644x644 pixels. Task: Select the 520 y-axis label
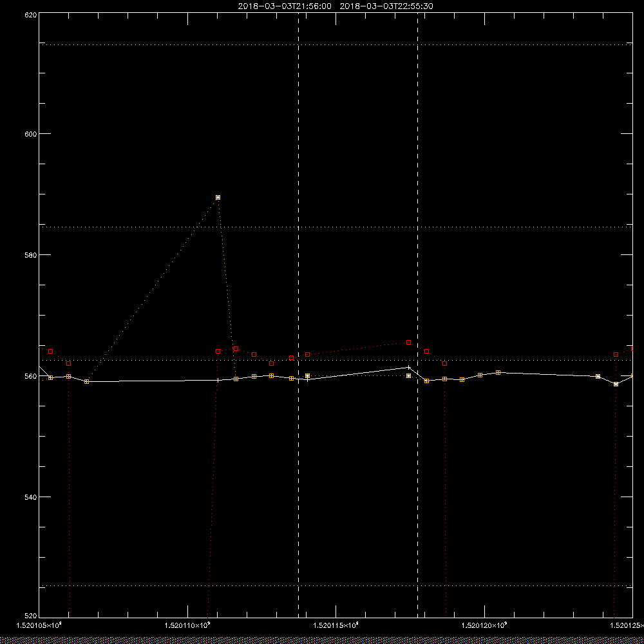point(31,616)
